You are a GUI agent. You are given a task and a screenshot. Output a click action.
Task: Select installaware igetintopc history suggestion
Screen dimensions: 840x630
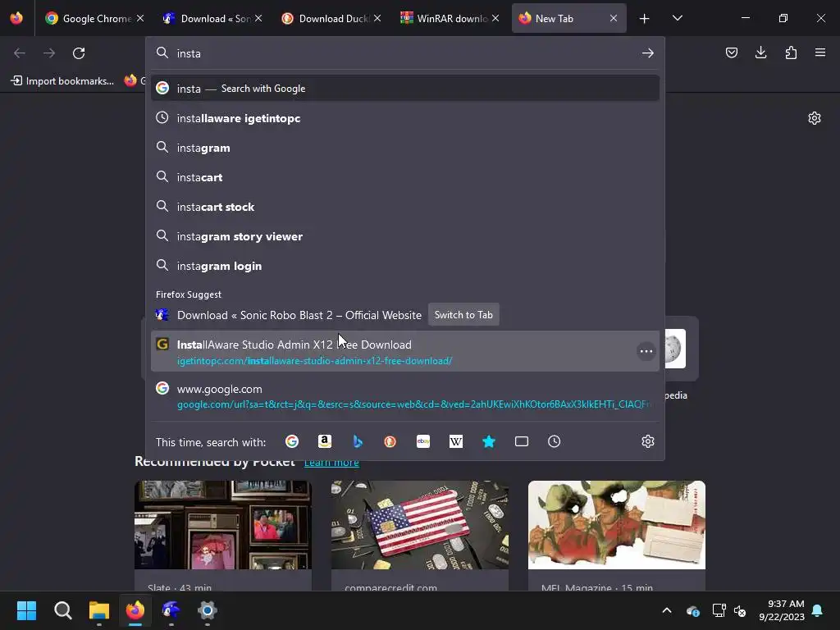pos(405,118)
